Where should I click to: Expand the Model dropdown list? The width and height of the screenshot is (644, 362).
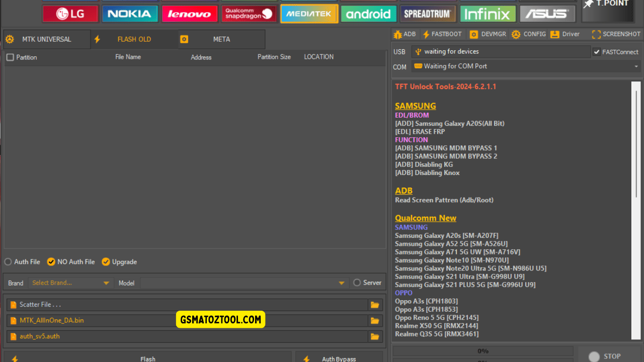click(342, 283)
